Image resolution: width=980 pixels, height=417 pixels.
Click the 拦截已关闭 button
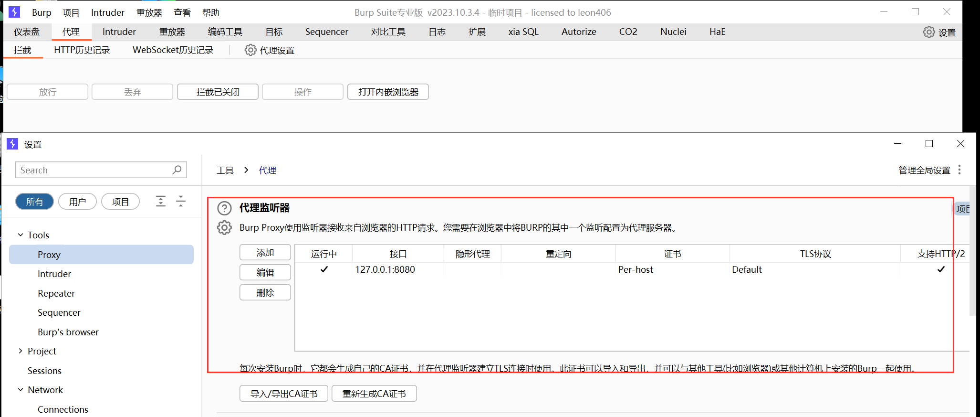[218, 92]
